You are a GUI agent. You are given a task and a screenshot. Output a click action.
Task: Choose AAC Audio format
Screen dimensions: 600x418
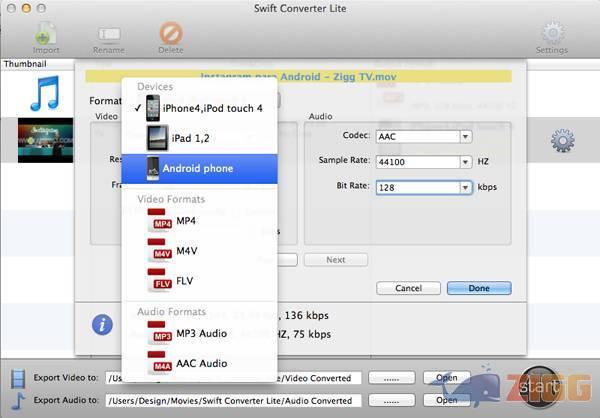[x=199, y=363]
